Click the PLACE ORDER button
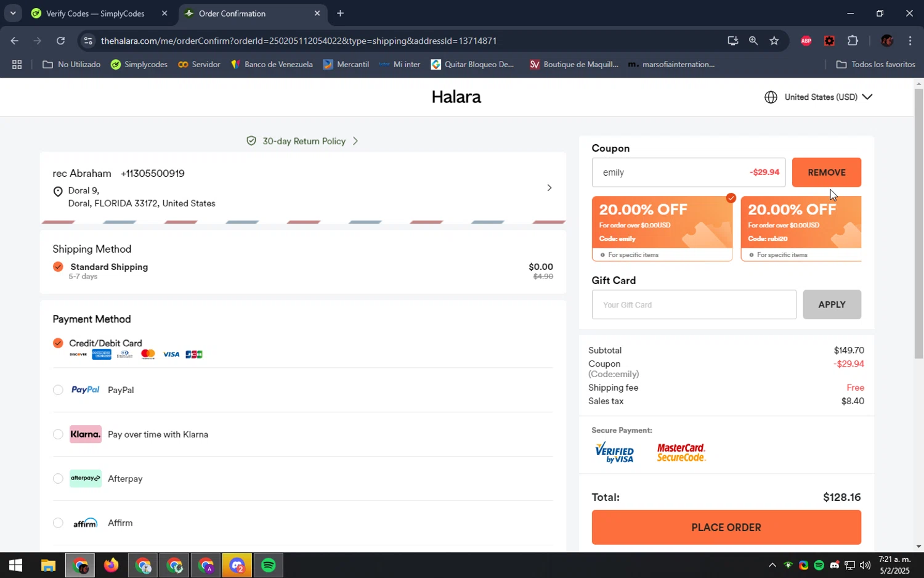The image size is (924, 578). tap(726, 527)
